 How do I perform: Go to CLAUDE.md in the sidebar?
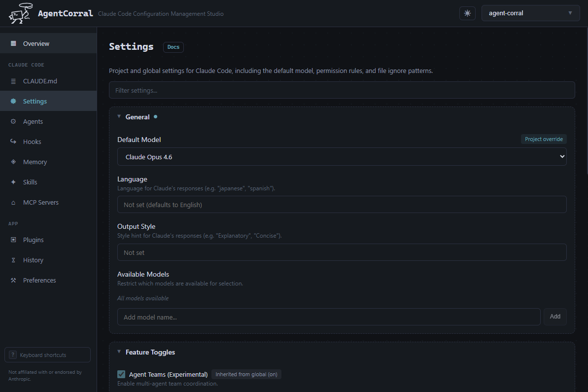[x=40, y=81]
